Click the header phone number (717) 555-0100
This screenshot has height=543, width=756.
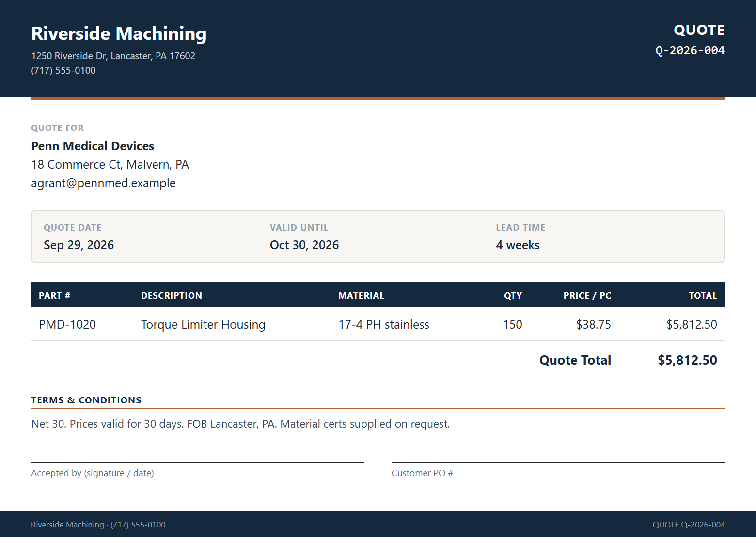click(63, 70)
